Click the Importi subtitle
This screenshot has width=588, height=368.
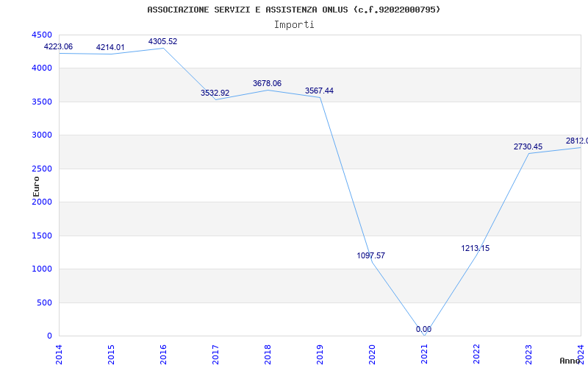[x=294, y=25]
